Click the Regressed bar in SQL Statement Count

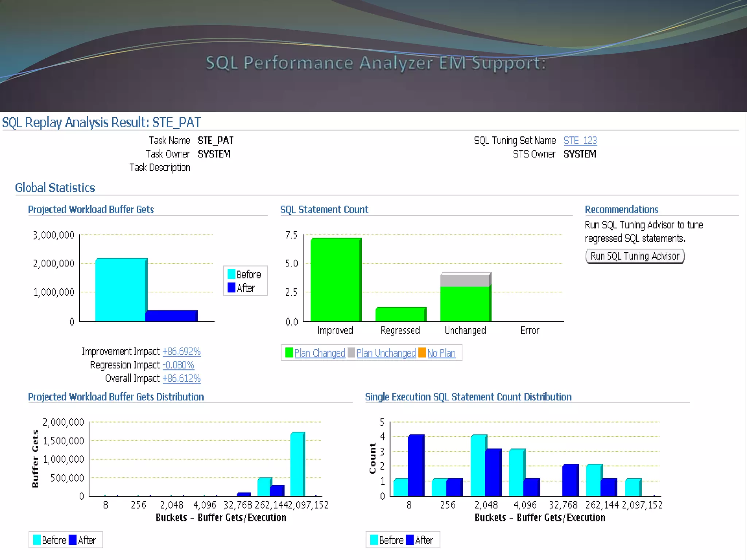point(400,314)
